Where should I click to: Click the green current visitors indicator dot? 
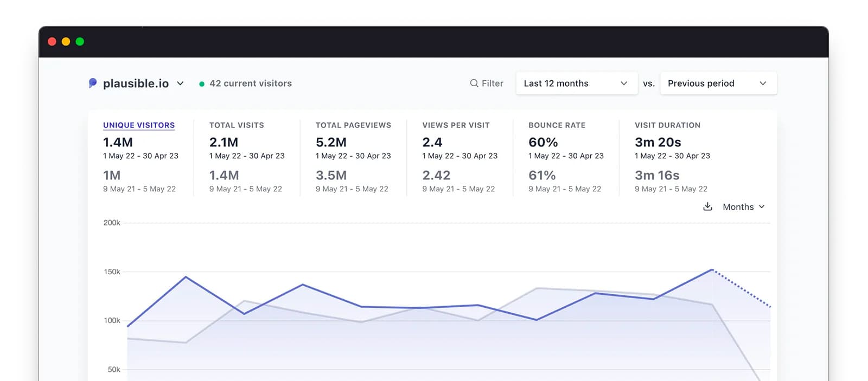[202, 84]
